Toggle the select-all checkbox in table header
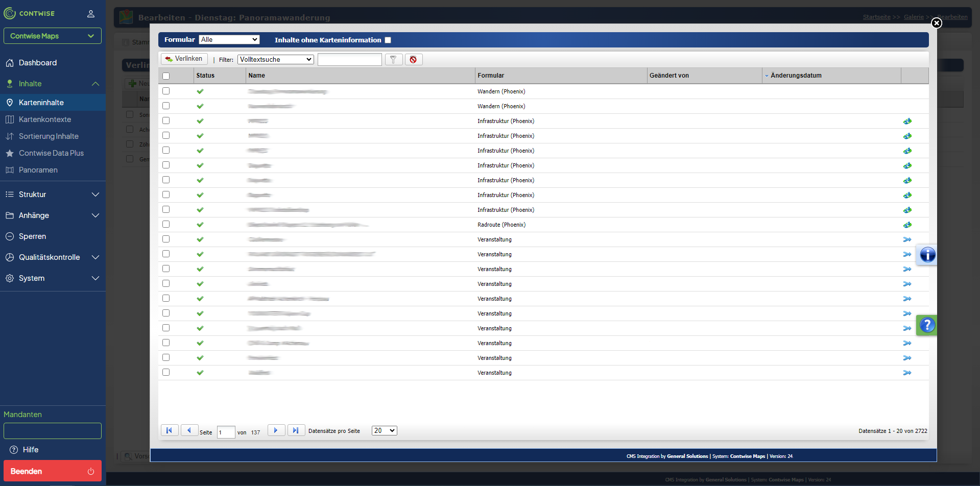This screenshot has width=980, height=486. click(x=166, y=76)
